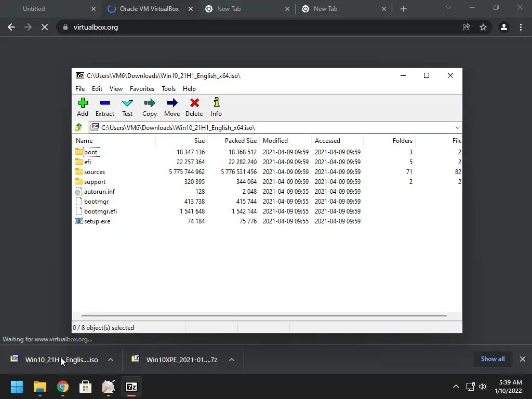Viewport: 532px width, 399px height.
Task: Select the bootmgr.efi file icon
Action: pyautogui.click(x=79, y=211)
